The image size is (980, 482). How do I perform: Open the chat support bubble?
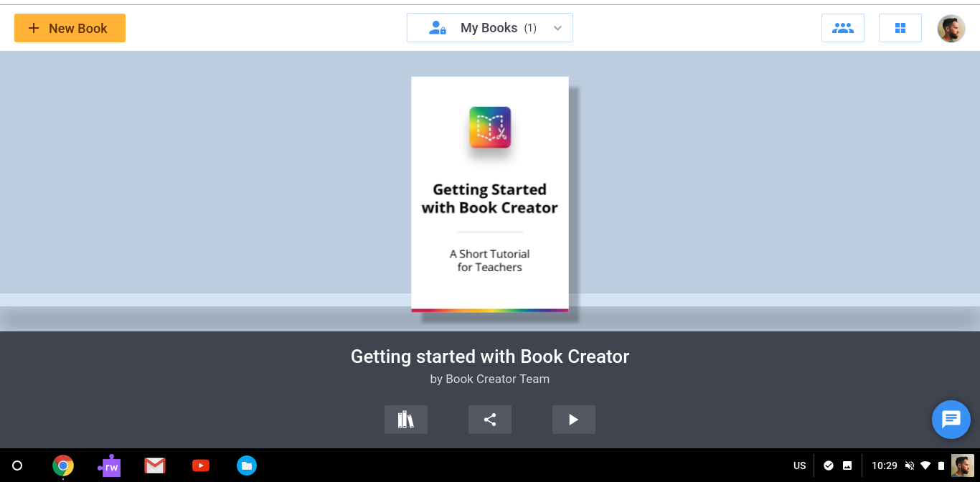tap(951, 420)
